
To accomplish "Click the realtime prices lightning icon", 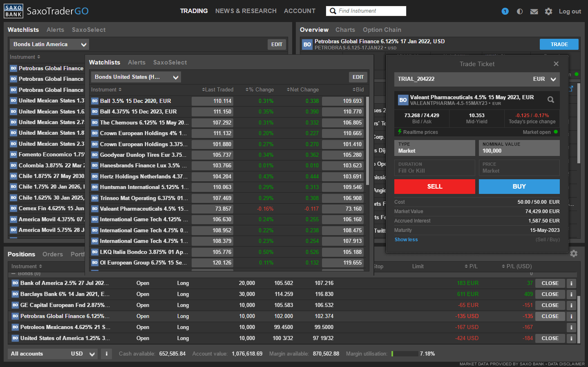I will (400, 132).
